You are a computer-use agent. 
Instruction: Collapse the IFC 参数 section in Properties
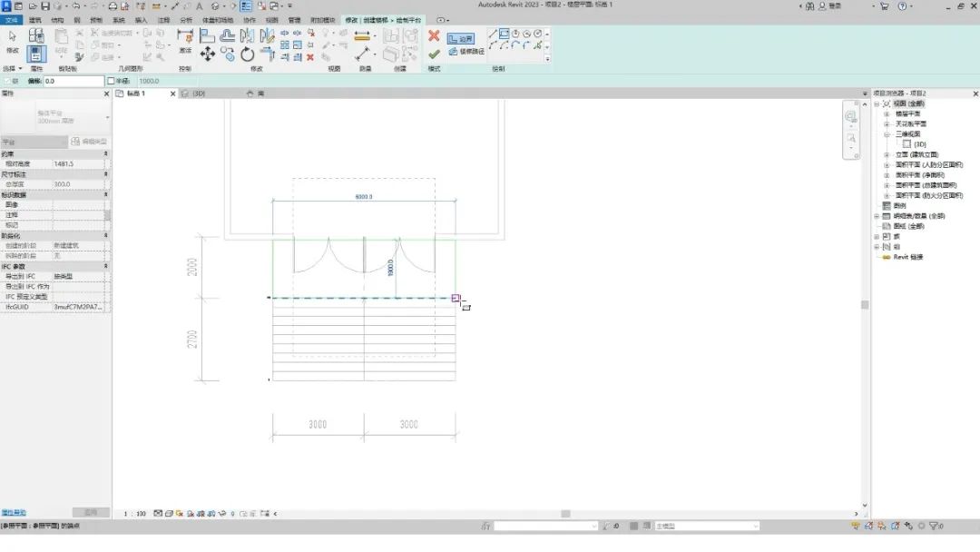coord(105,266)
